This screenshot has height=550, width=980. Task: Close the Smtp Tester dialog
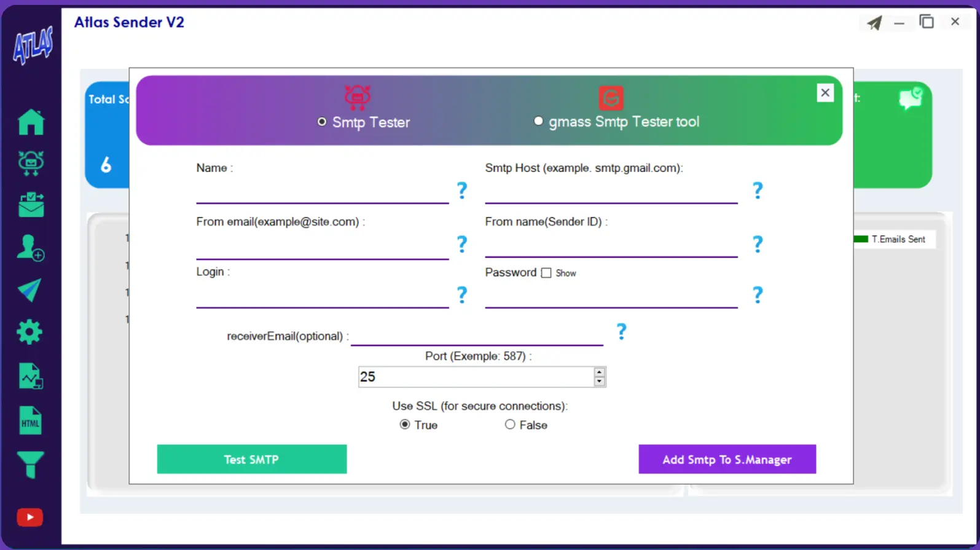825,93
